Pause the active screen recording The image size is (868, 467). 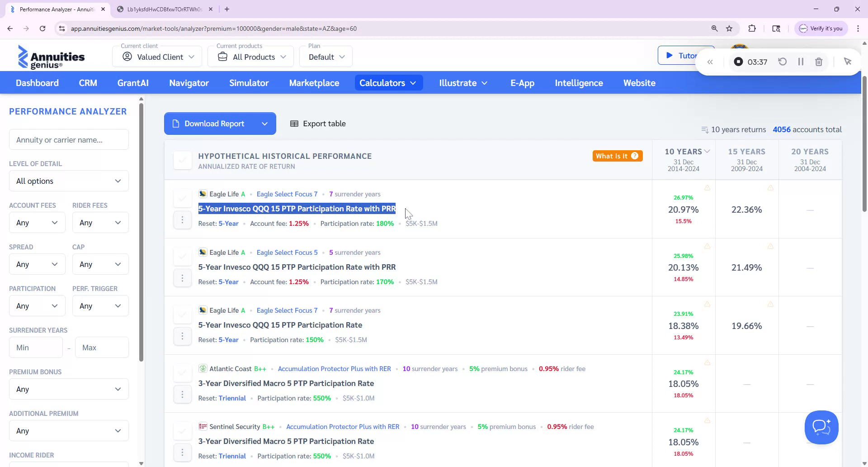click(801, 62)
